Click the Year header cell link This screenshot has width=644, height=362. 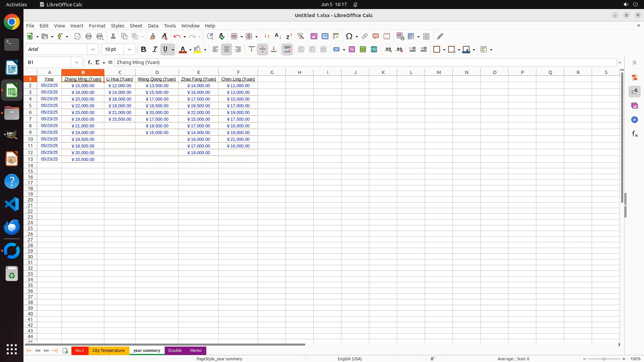point(49,79)
